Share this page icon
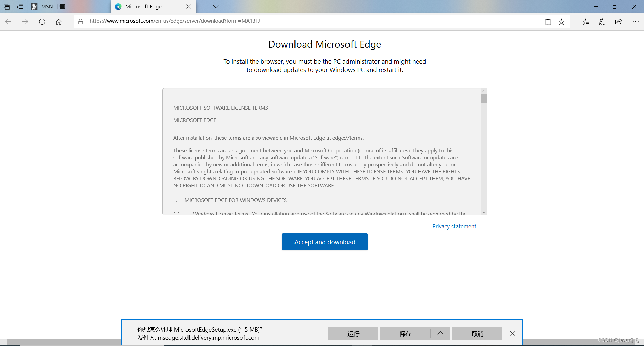 click(619, 22)
